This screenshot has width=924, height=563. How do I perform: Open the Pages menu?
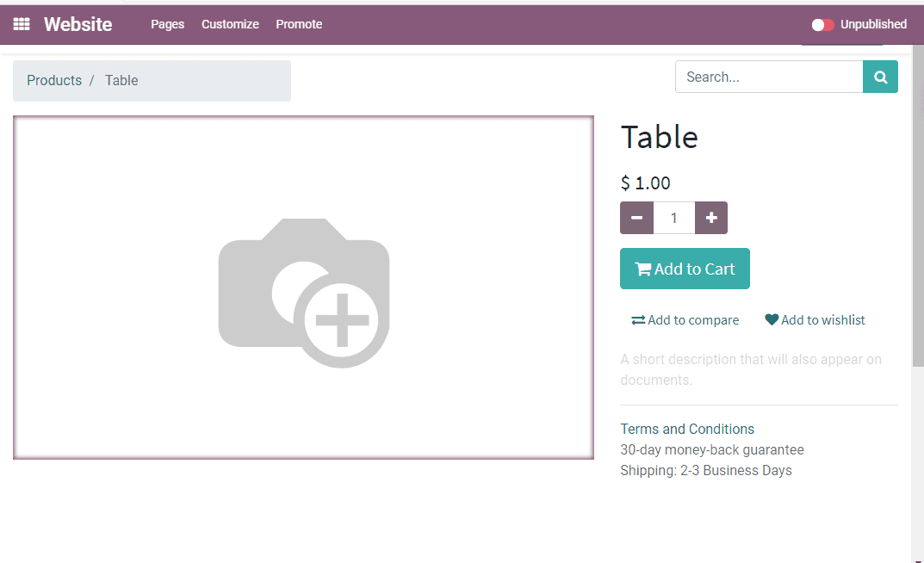(167, 24)
